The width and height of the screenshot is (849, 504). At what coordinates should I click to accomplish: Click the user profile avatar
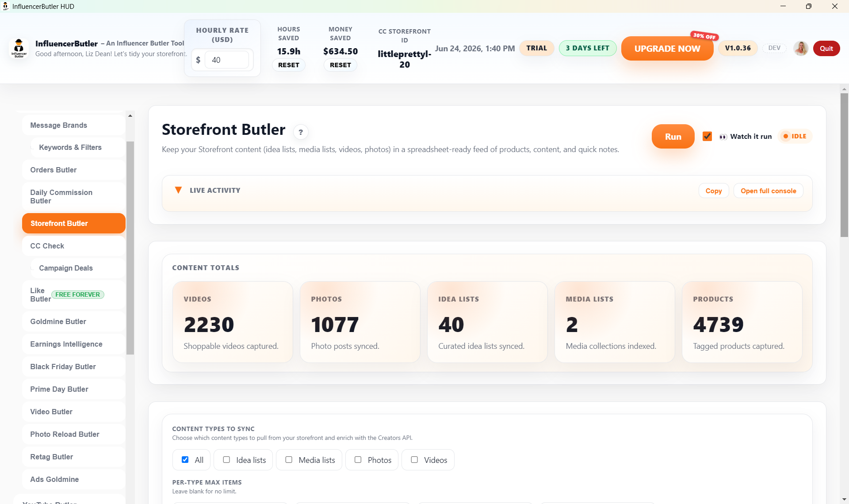(x=801, y=48)
